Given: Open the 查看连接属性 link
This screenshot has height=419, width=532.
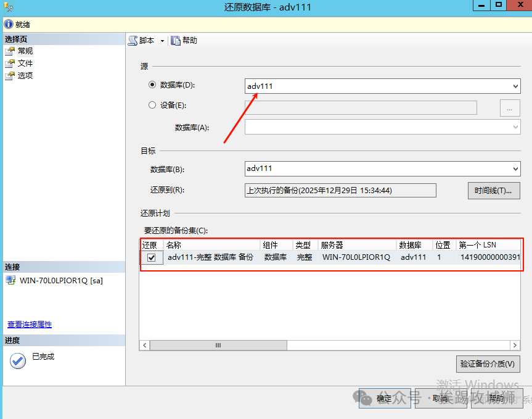Looking at the screenshot, I should (x=30, y=325).
